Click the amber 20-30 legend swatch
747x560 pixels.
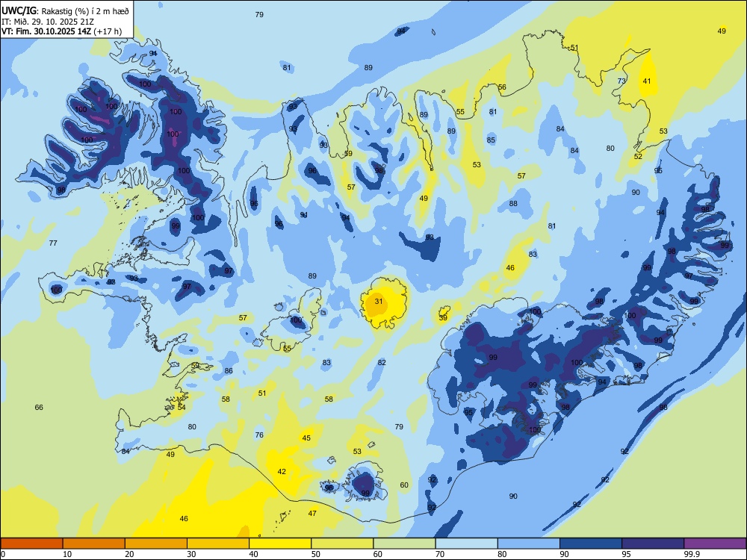[x=156, y=544]
